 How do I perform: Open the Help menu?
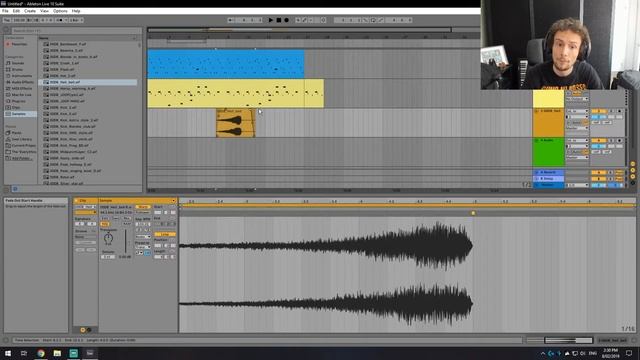[76, 11]
